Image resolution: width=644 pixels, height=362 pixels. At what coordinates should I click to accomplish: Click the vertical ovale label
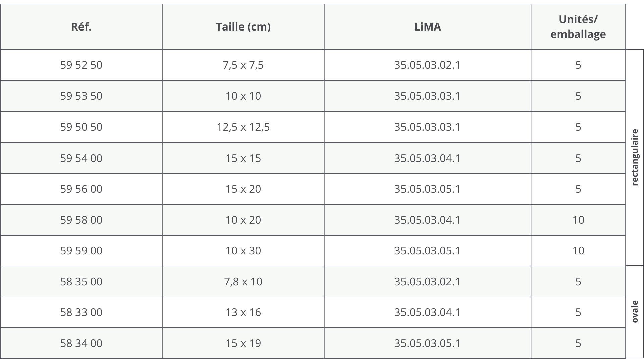[635, 312]
